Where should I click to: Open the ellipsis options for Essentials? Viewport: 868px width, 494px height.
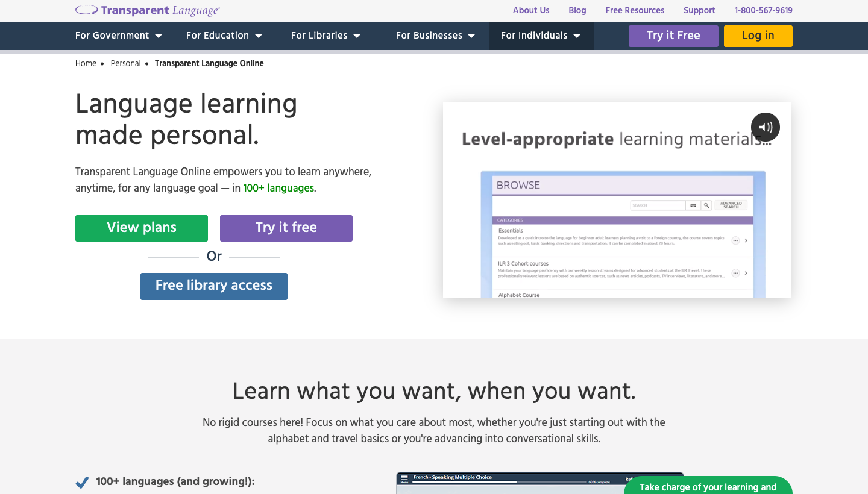[x=735, y=240]
